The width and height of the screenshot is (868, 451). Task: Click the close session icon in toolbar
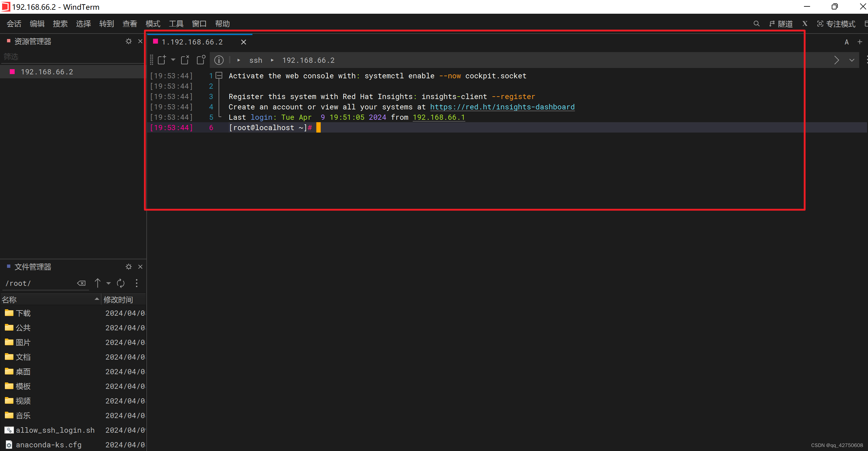coord(185,60)
